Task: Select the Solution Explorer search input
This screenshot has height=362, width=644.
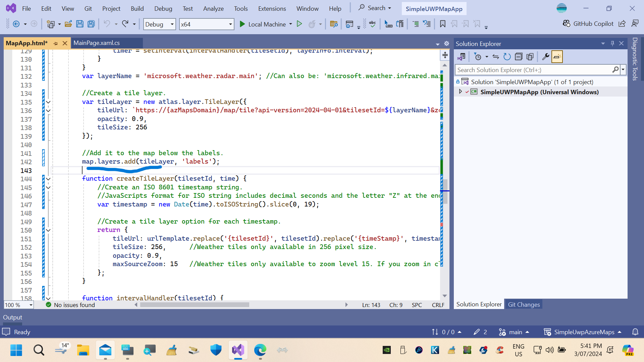Action: 533,70
